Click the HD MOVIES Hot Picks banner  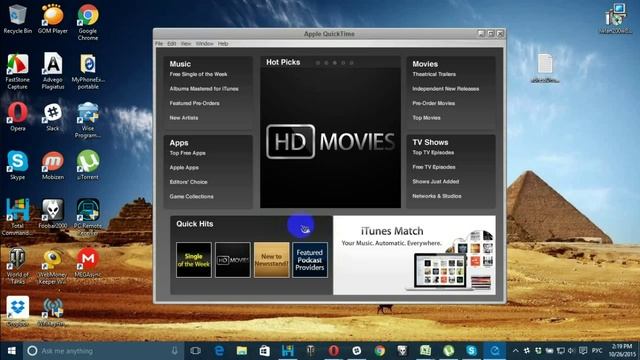coord(330,138)
